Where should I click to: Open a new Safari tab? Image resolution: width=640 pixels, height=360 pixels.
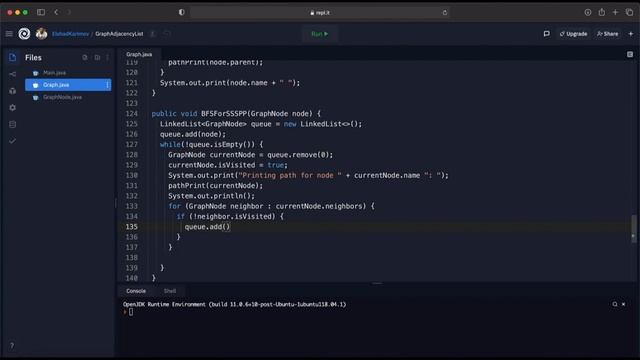(615, 12)
